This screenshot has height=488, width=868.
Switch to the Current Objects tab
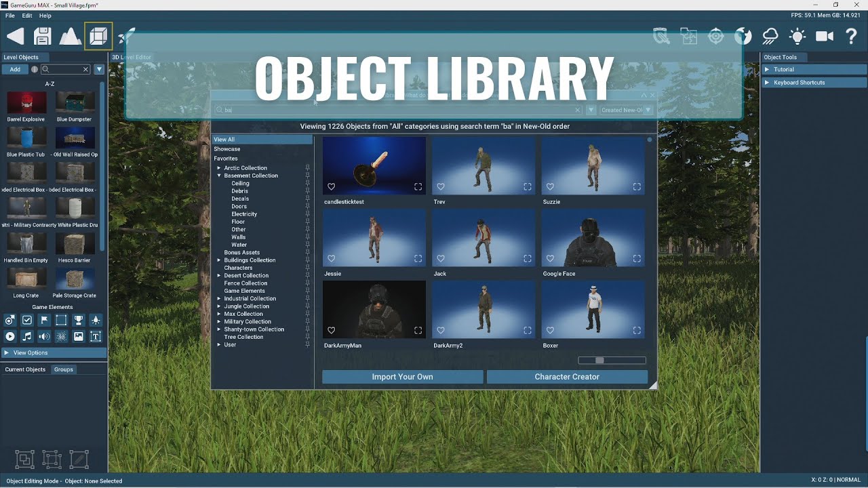25,369
